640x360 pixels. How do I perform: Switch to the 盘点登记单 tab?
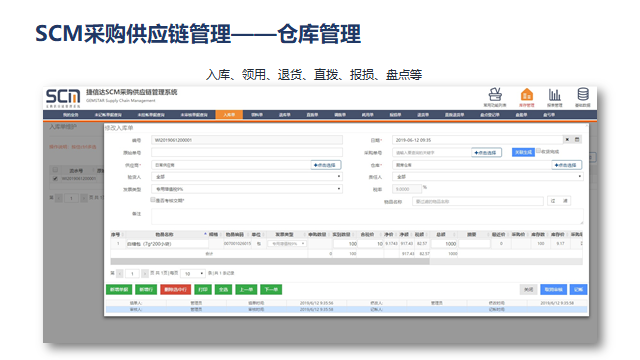[490, 115]
